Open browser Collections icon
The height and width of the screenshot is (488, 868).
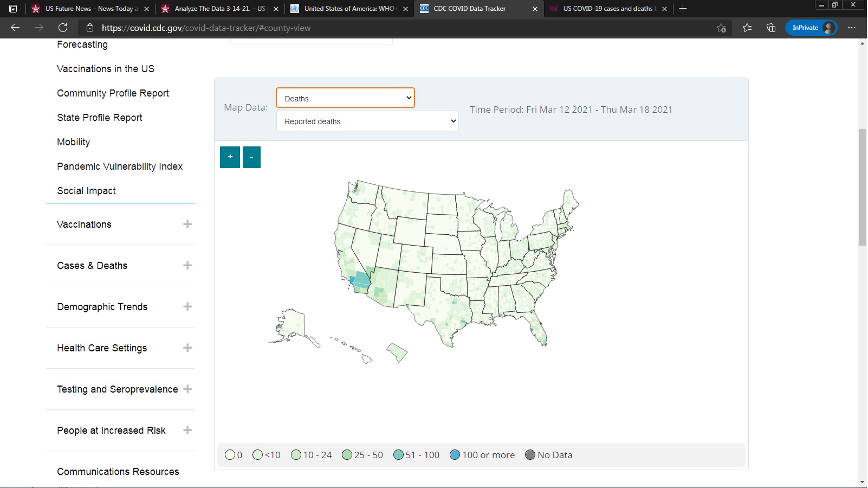click(771, 28)
